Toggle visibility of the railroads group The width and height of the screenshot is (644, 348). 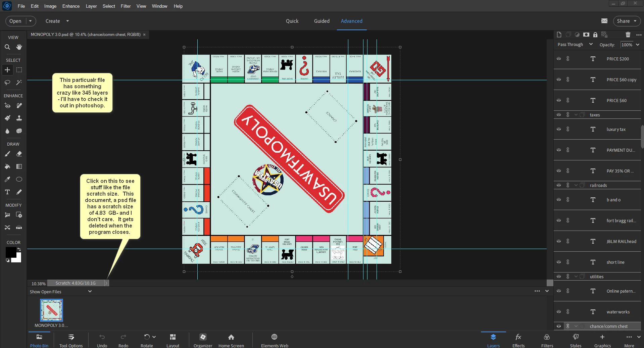tap(559, 185)
